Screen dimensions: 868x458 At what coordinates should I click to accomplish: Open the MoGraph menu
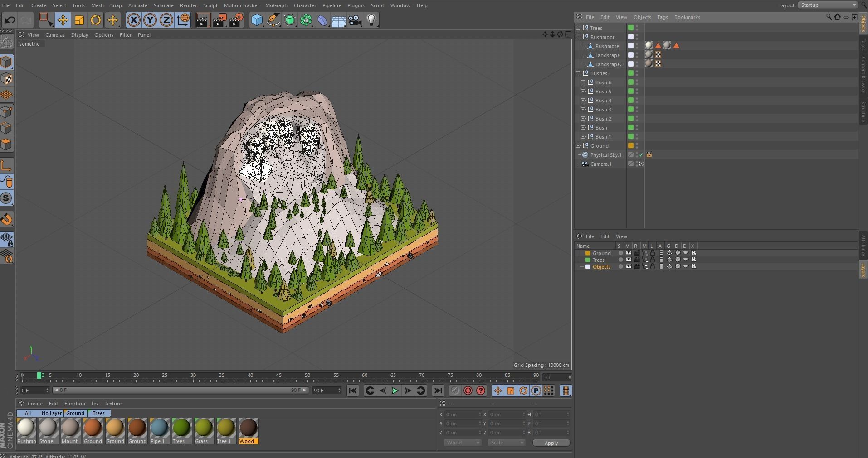pos(276,5)
